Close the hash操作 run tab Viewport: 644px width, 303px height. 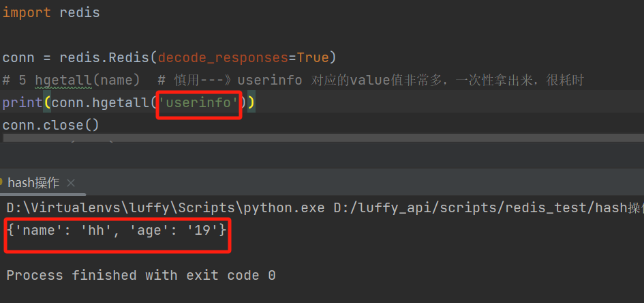[x=71, y=183]
